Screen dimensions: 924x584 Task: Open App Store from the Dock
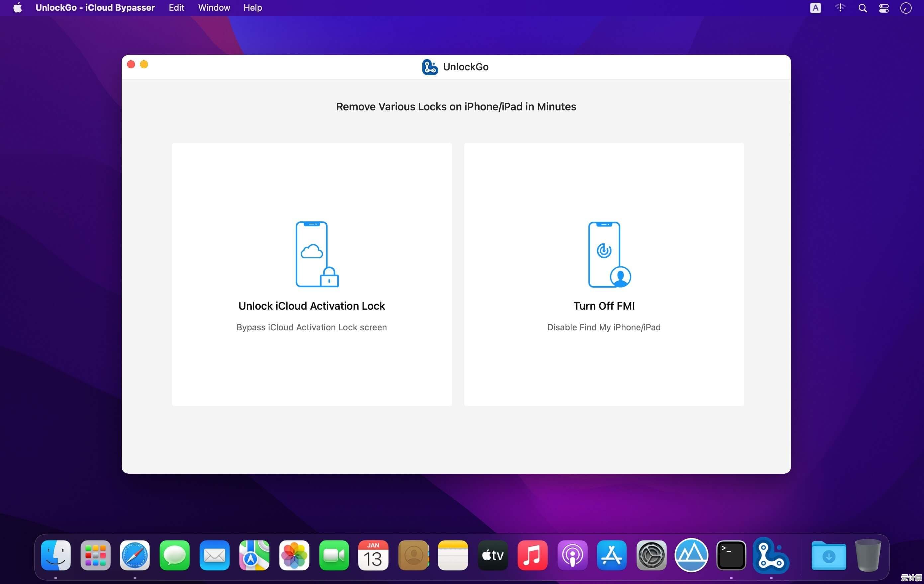click(x=612, y=555)
